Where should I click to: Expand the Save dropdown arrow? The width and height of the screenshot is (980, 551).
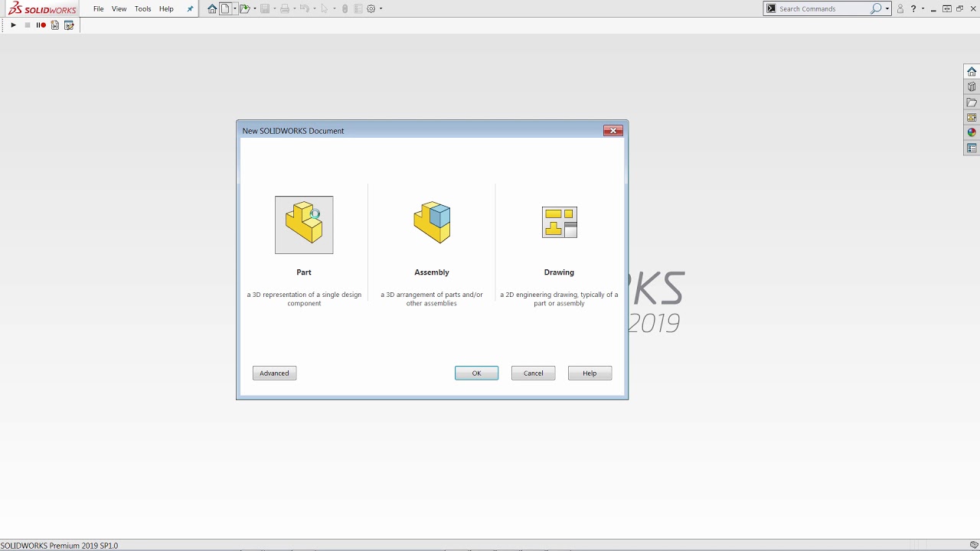[275, 8]
